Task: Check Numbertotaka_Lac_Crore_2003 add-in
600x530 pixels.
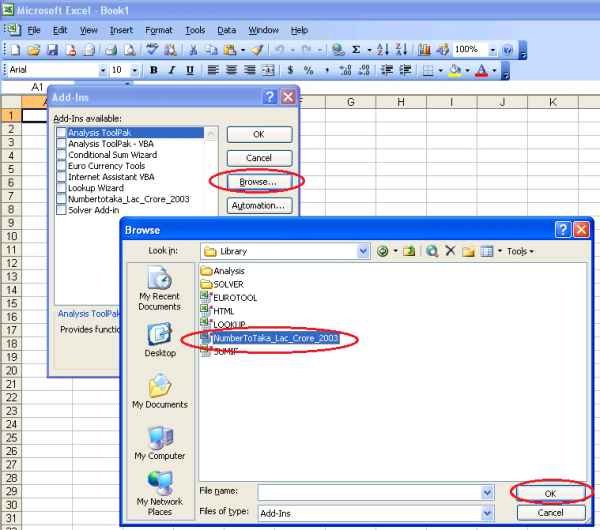Action: tap(61, 199)
